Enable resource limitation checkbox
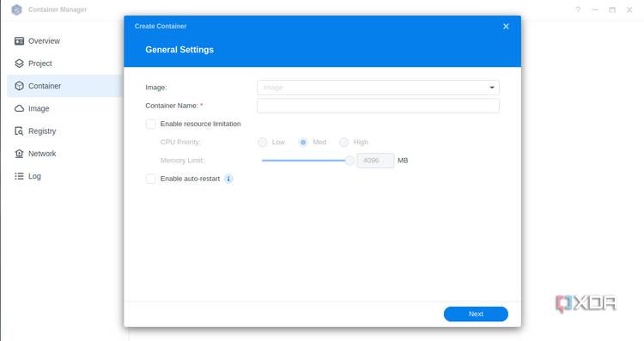Screen dimensions: 644x341 pyautogui.click(x=151, y=124)
